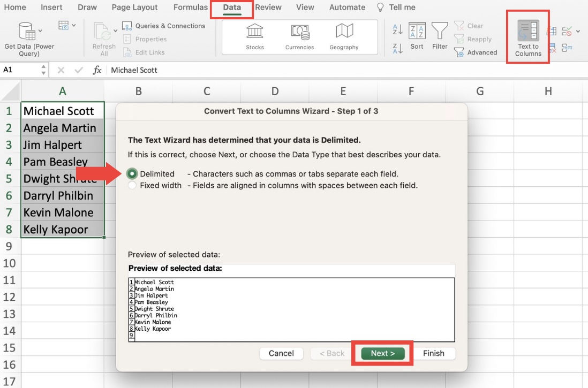Click Finish in the wizard
Image resolution: width=588 pixels, height=388 pixels.
coord(433,353)
